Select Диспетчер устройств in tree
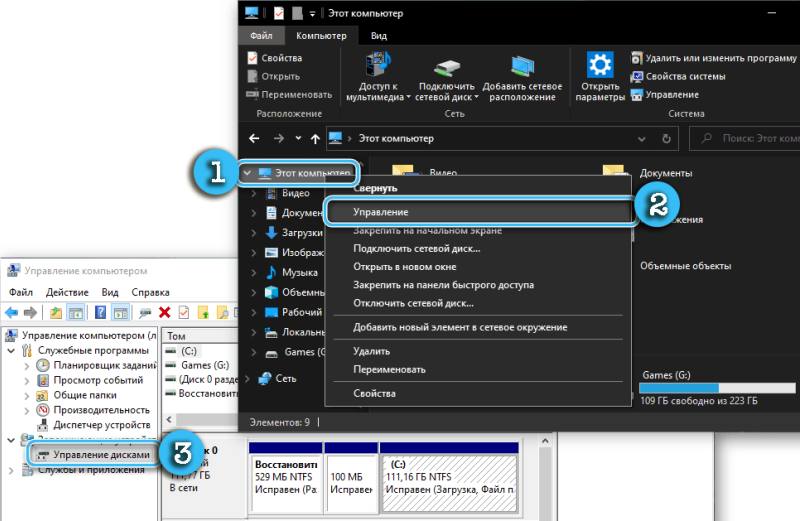The height and width of the screenshot is (521, 800). [x=94, y=425]
